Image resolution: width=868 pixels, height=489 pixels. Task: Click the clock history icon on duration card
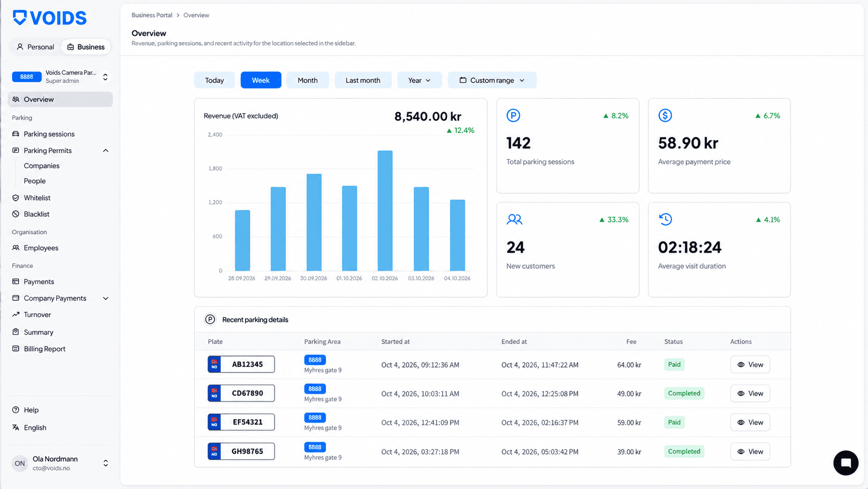(665, 219)
